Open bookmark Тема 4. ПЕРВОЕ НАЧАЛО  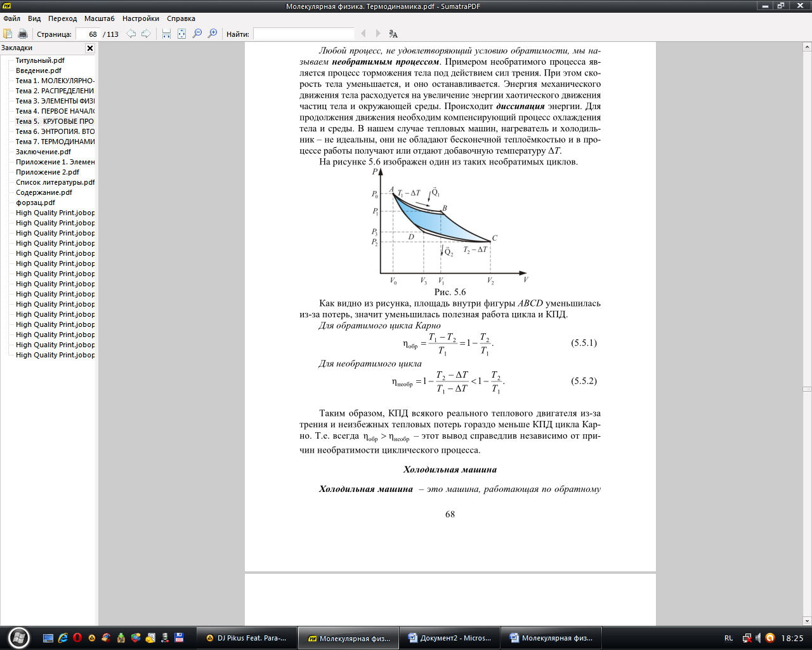click(55, 111)
